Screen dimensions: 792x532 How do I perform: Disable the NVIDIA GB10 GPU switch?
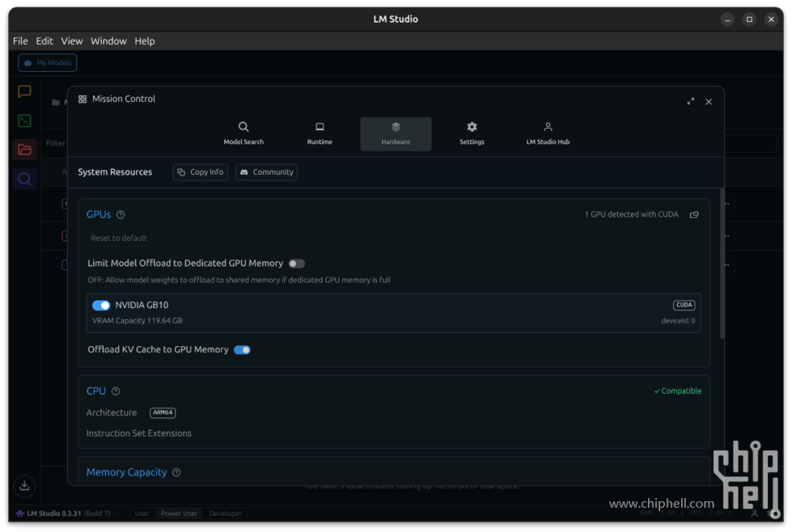(x=101, y=306)
